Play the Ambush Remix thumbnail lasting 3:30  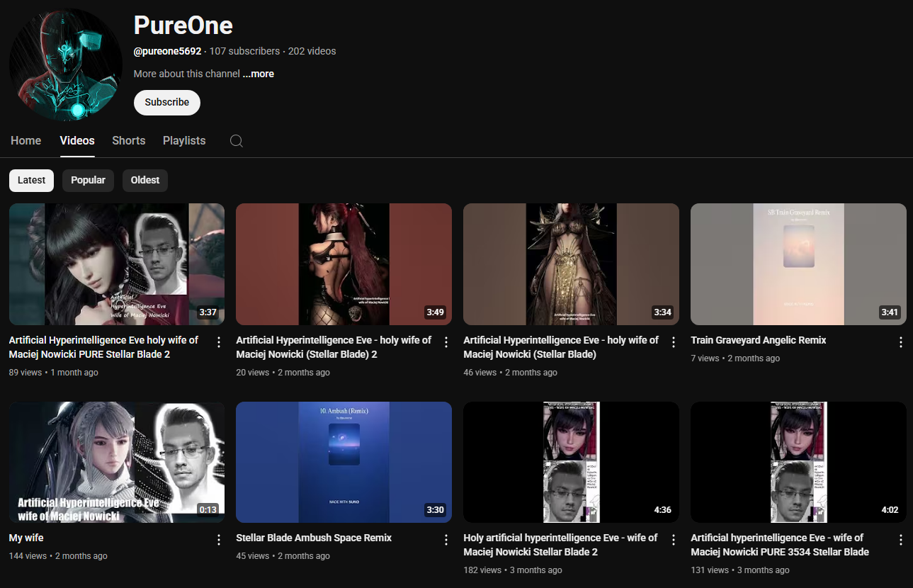(x=344, y=462)
